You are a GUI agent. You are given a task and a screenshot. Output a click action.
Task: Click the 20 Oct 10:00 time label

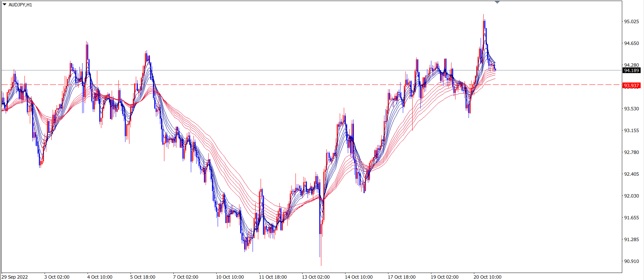(488, 277)
